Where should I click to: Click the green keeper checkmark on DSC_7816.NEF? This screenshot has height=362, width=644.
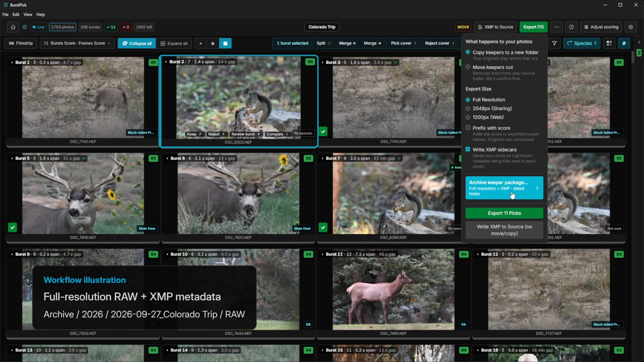coord(12,228)
